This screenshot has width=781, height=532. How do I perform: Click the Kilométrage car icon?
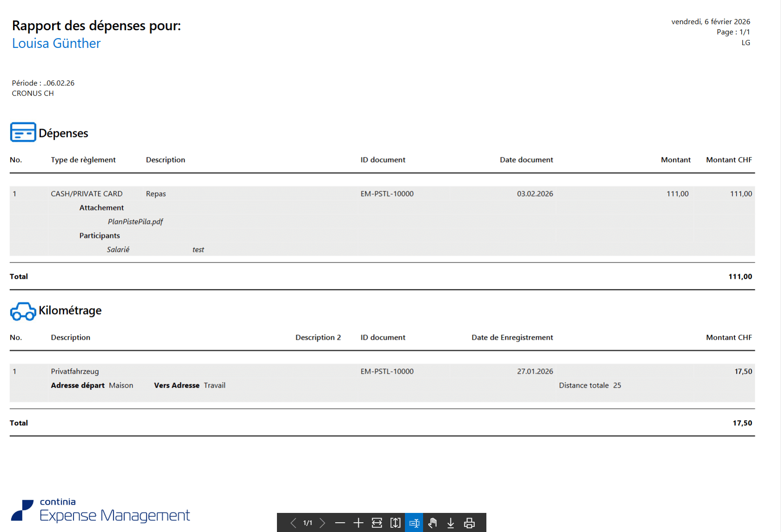[x=23, y=311]
